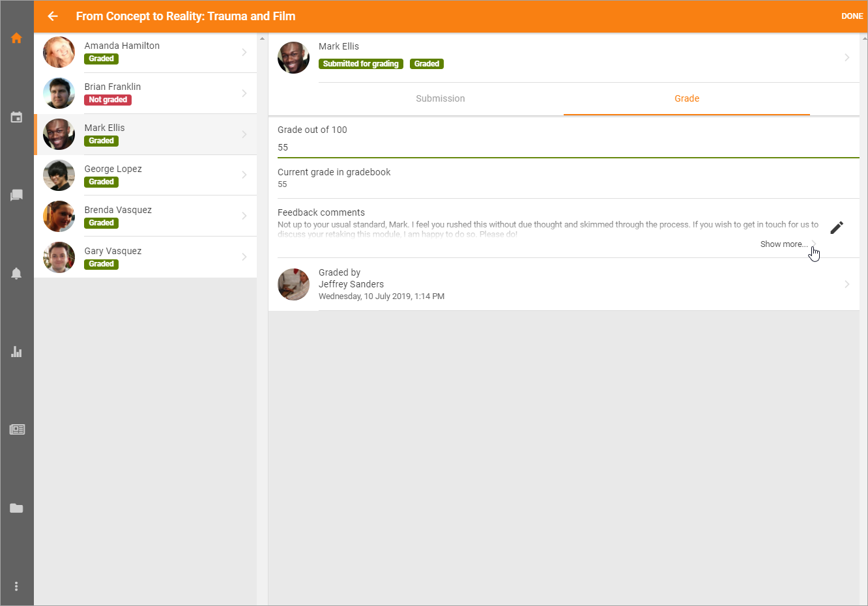The width and height of the screenshot is (868, 606).
Task: Open notifications bell icon
Action: [17, 274]
